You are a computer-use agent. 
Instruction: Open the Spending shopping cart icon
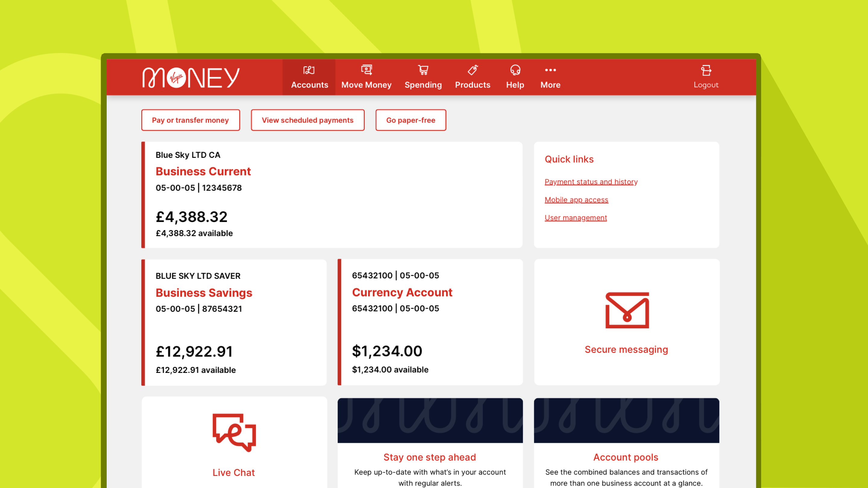coord(423,70)
